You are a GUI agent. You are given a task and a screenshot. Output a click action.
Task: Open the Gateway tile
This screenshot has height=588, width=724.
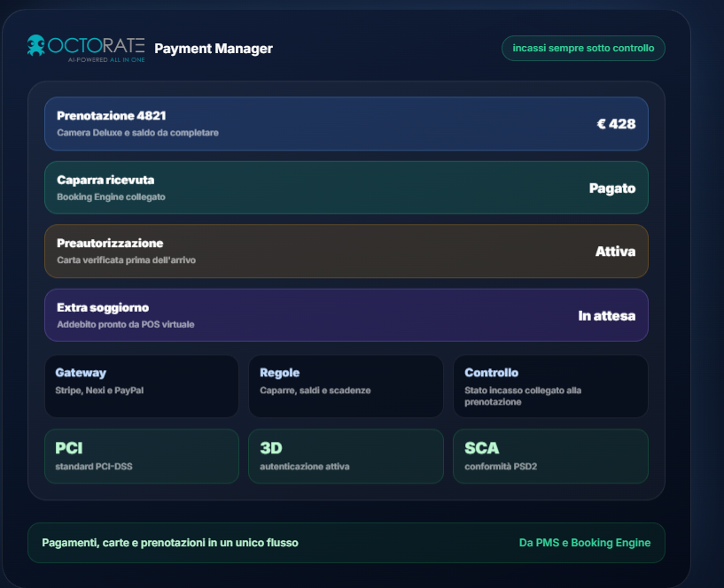(142, 386)
